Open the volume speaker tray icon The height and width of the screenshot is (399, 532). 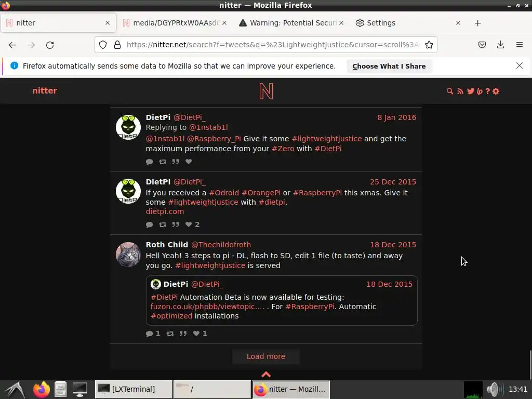(495, 389)
